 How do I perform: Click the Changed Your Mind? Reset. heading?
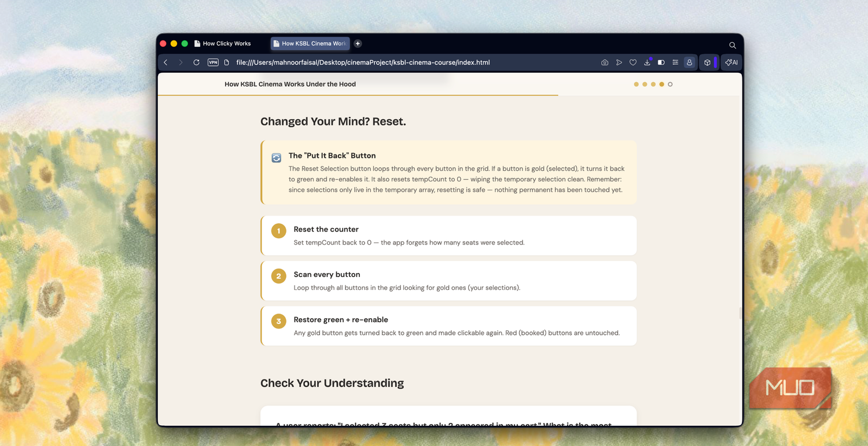(x=333, y=121)
